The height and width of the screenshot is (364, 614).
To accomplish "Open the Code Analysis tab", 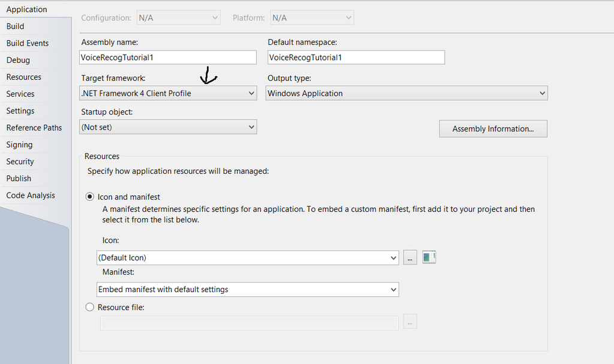I will click(x=31, y=195).
